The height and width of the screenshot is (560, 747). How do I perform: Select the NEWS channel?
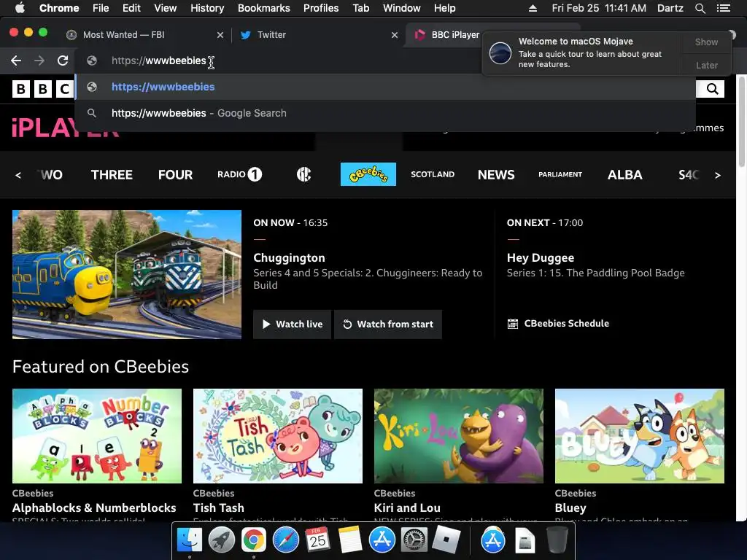pyautogui.click(x=496, y=175)
